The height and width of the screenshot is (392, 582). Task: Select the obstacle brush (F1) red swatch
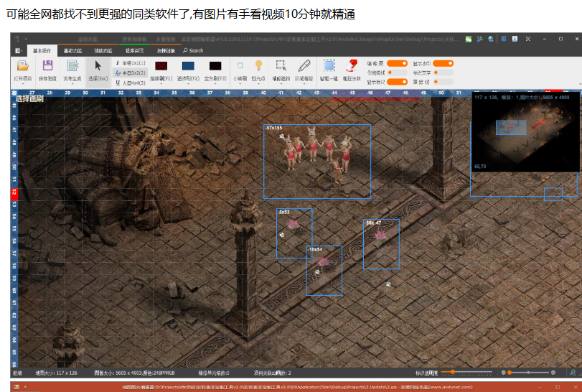pyautogui.click(x=161, y=66)
